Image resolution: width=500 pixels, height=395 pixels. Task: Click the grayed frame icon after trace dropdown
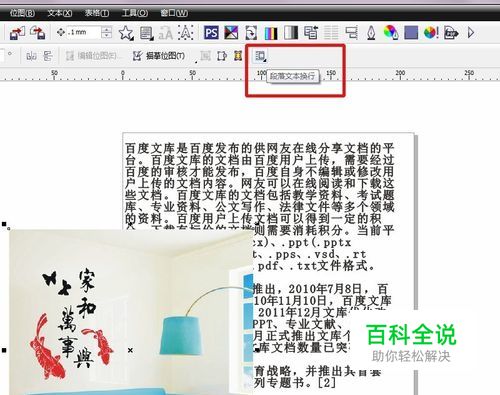click(x=205, y=56)
